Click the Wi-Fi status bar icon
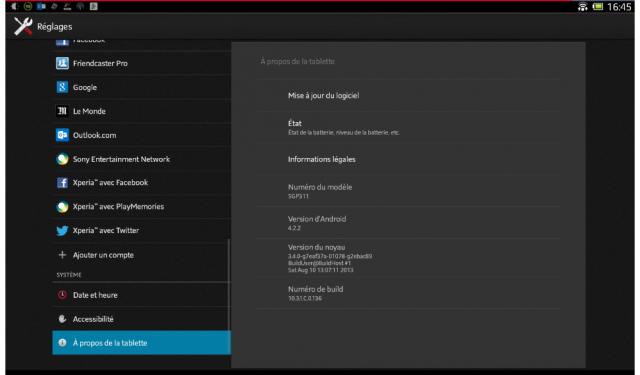This screenshot has width=640, height=375. tap(582, 7)
